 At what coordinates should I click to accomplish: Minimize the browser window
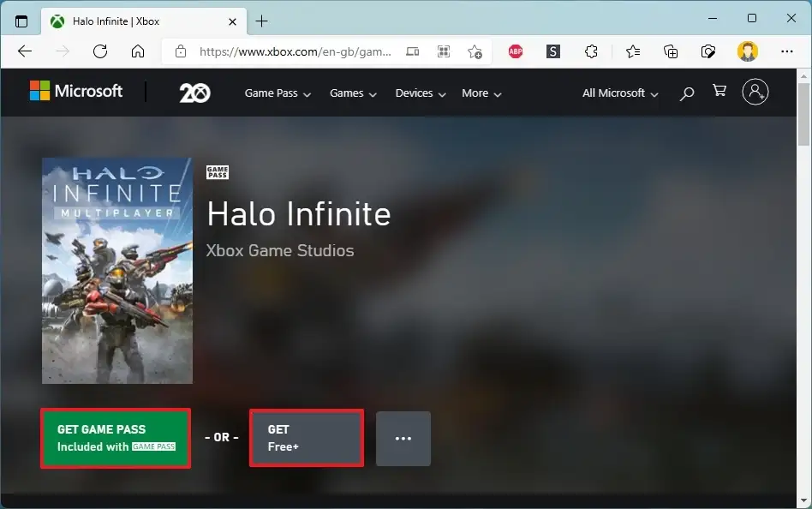[x=713, y=18]
